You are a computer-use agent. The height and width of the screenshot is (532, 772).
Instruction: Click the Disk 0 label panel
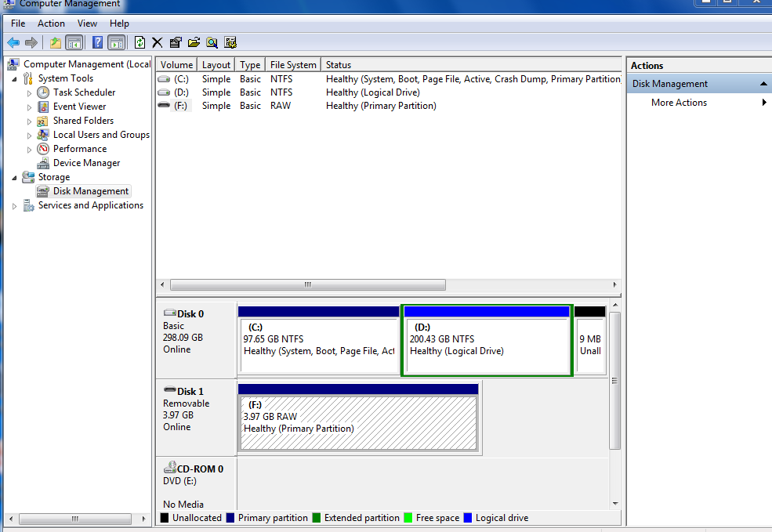(197, 340)
